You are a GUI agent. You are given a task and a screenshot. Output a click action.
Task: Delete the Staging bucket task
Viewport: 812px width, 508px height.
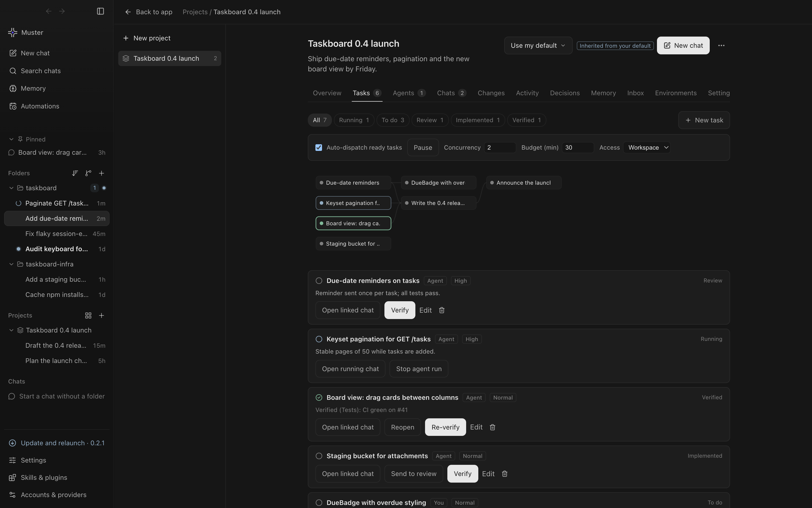pyautogui.click(x=504, y=474)
